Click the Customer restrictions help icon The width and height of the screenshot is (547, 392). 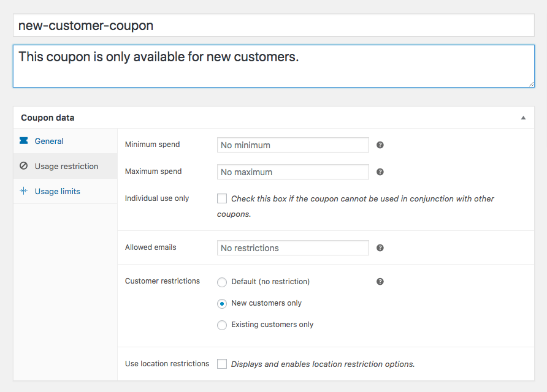click(380, 282)
